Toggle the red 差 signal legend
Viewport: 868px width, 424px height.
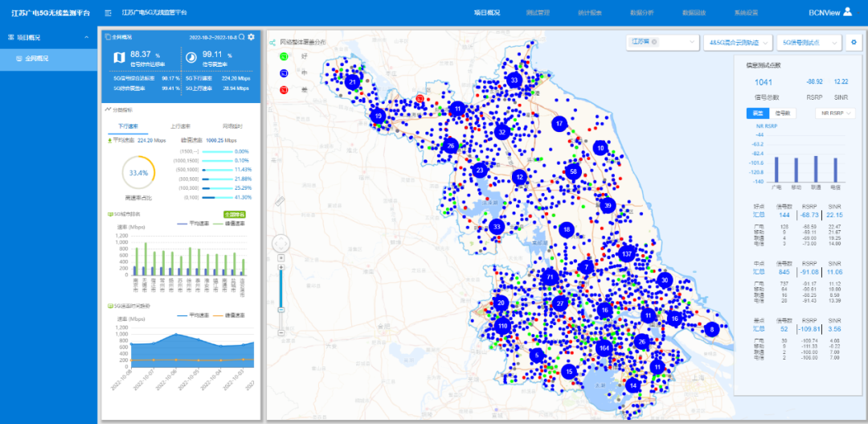pos(283,89)
